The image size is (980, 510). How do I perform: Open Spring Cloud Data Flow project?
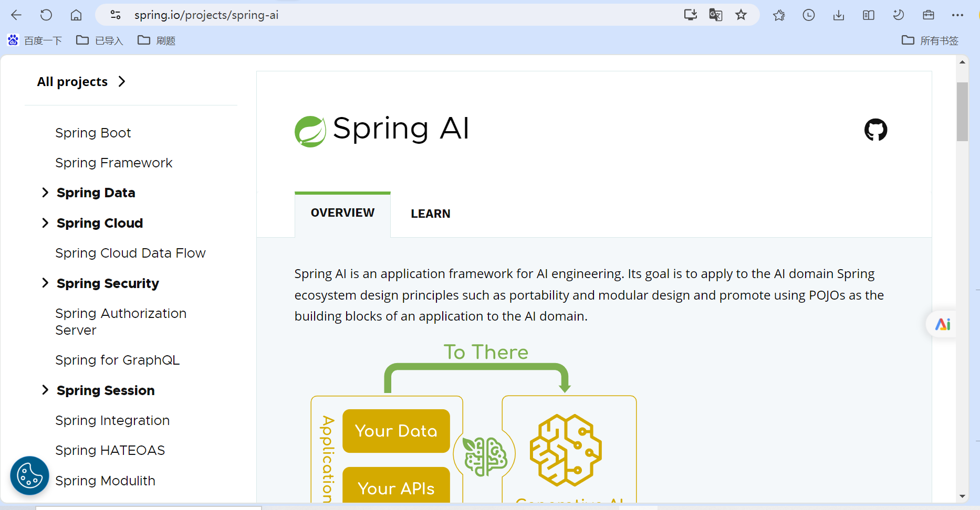click(130, 253)
